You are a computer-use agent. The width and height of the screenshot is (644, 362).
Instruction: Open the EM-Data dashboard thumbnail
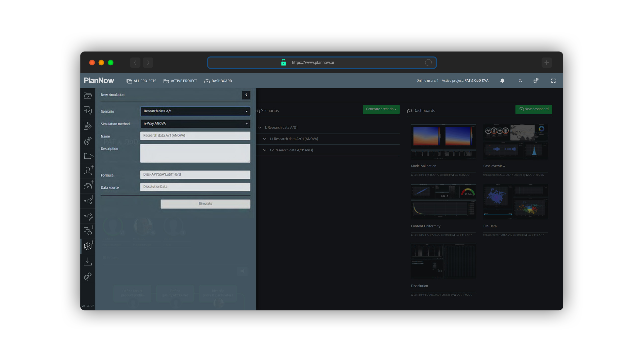click(x=515, y=201)
